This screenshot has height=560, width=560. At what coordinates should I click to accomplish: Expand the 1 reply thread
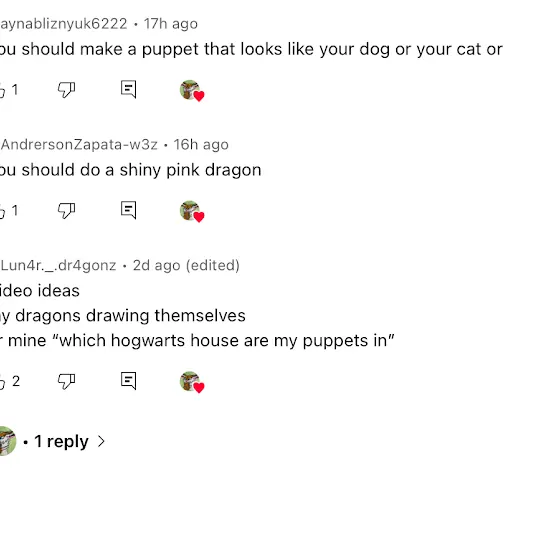tap(61, 441)
